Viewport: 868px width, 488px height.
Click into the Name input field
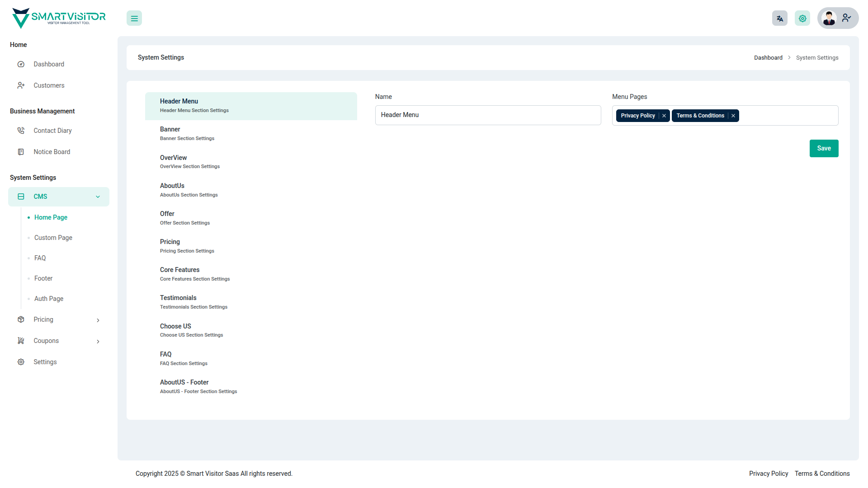[487, 115]
